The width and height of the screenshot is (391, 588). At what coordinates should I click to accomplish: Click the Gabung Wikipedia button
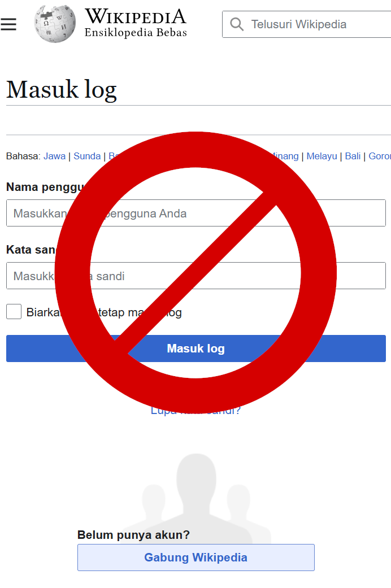(196, 557)
